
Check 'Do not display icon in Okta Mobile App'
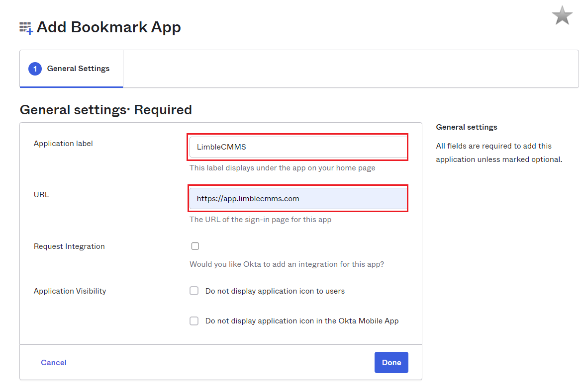point(194,321)
